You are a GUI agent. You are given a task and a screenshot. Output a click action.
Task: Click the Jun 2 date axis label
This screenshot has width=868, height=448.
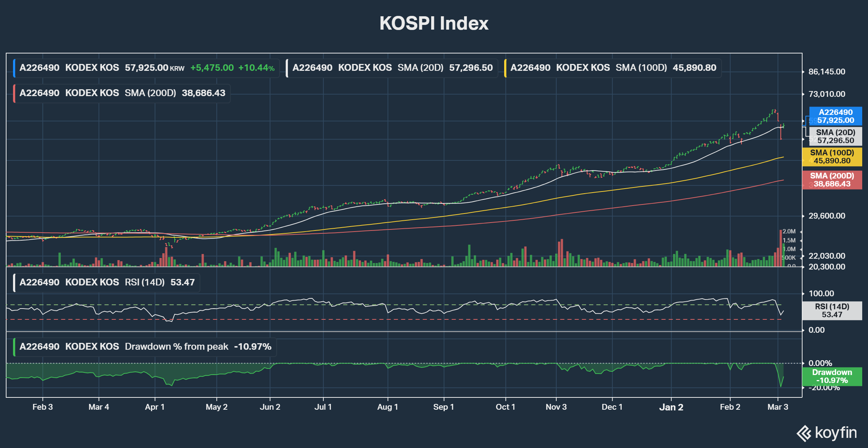[x=270, y=407]
